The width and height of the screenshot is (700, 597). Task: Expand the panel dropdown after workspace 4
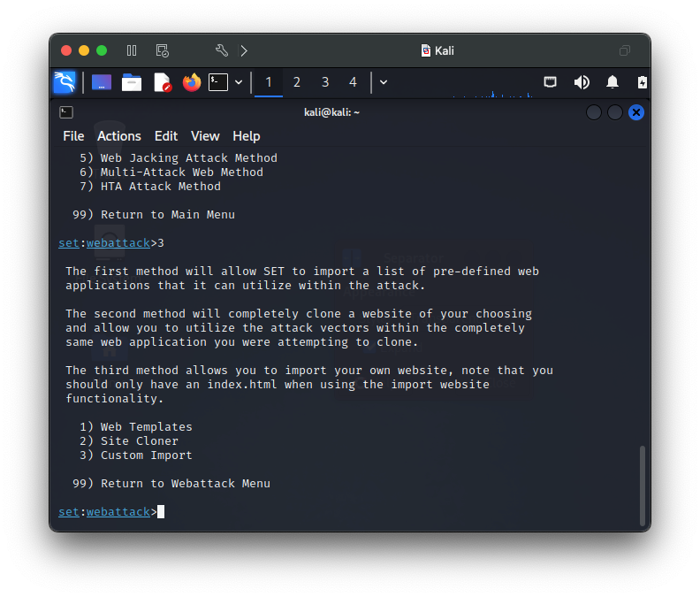coord(384,82)
